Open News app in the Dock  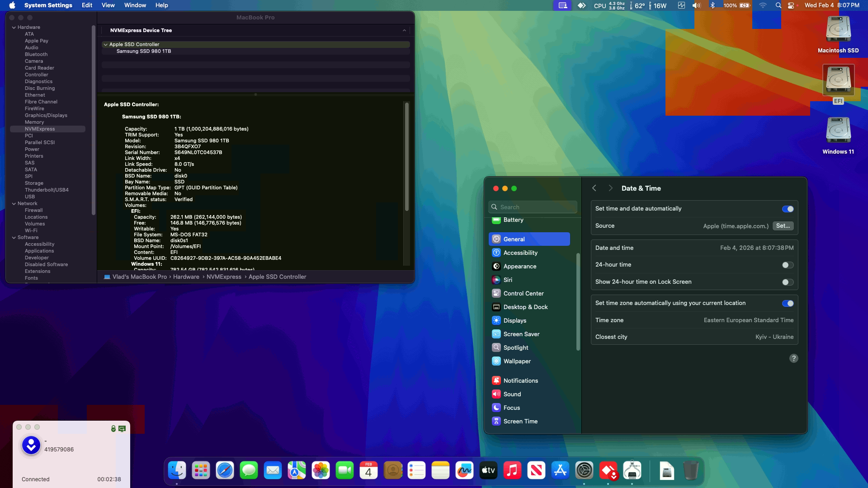[536, 470]
